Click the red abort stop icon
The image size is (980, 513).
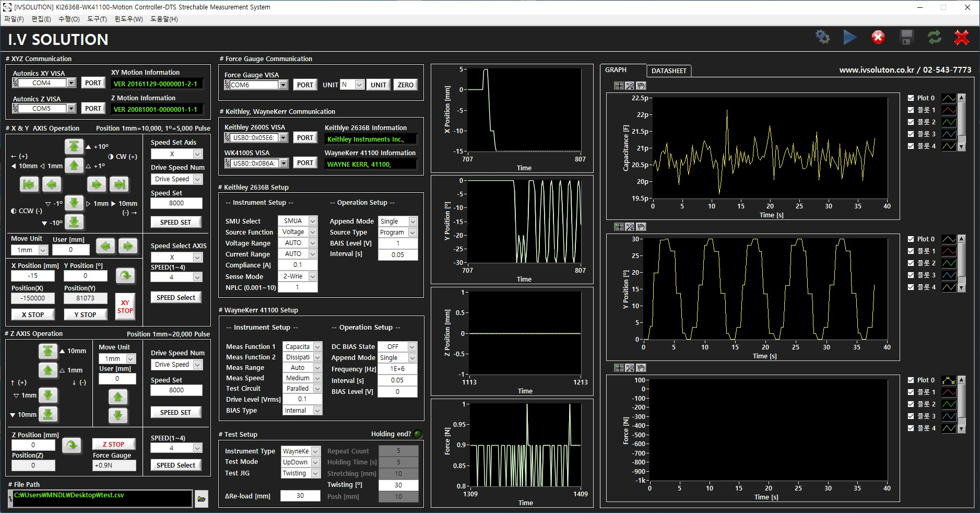tap(878, 37)
